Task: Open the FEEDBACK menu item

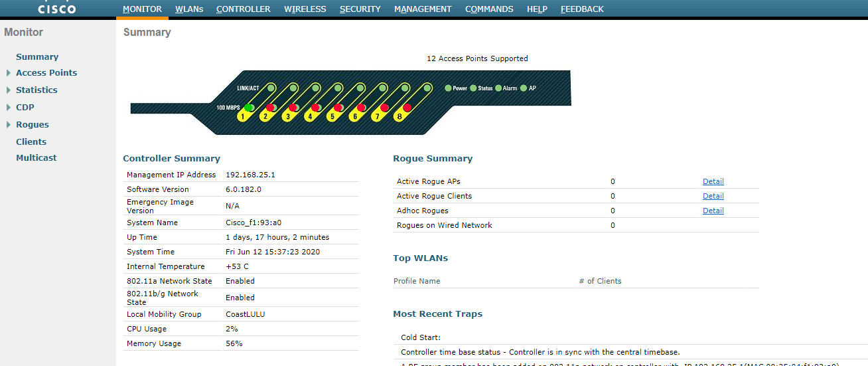Action: point(582,9)
